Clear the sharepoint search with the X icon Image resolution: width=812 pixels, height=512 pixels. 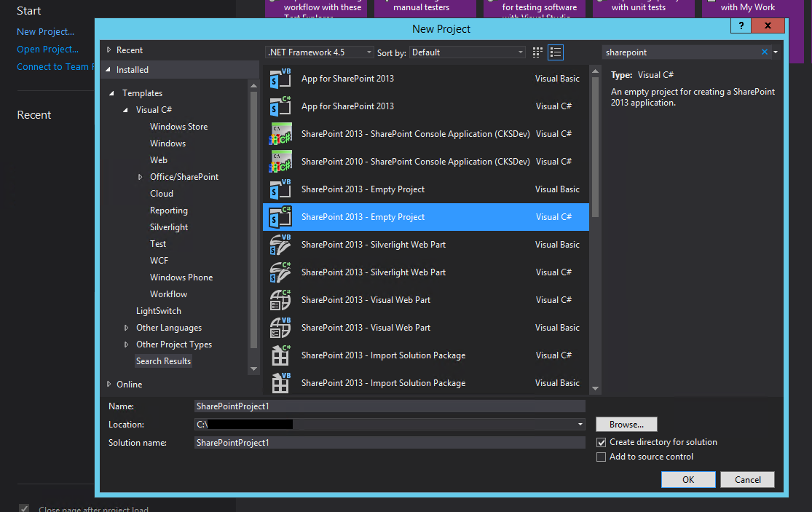click(764, 52)
